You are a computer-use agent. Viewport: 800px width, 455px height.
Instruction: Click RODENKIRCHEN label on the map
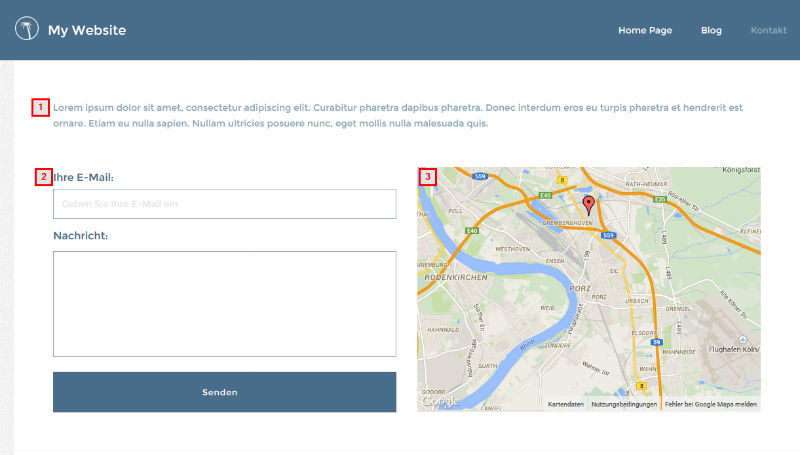tap(456, 277)
